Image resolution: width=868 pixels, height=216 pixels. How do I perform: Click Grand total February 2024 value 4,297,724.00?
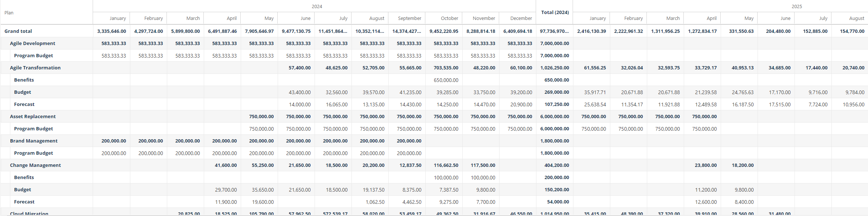pyautogui.click(x=149, y=31)
